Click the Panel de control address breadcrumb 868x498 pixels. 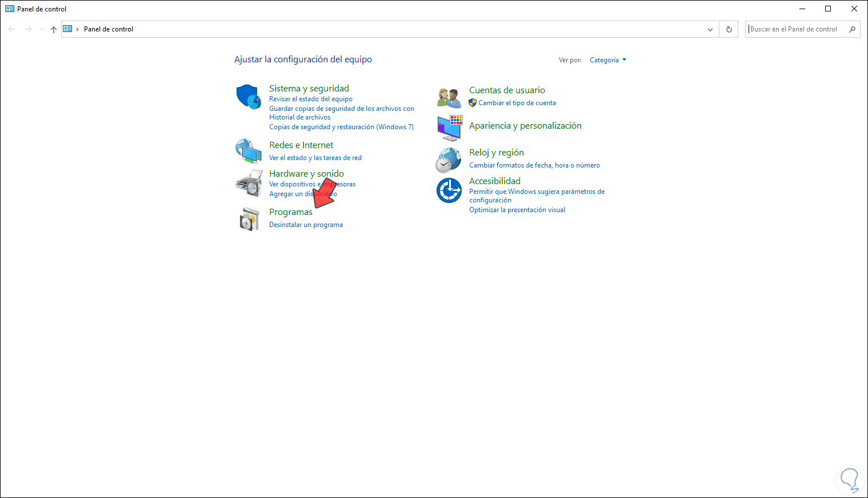point(109,29)
